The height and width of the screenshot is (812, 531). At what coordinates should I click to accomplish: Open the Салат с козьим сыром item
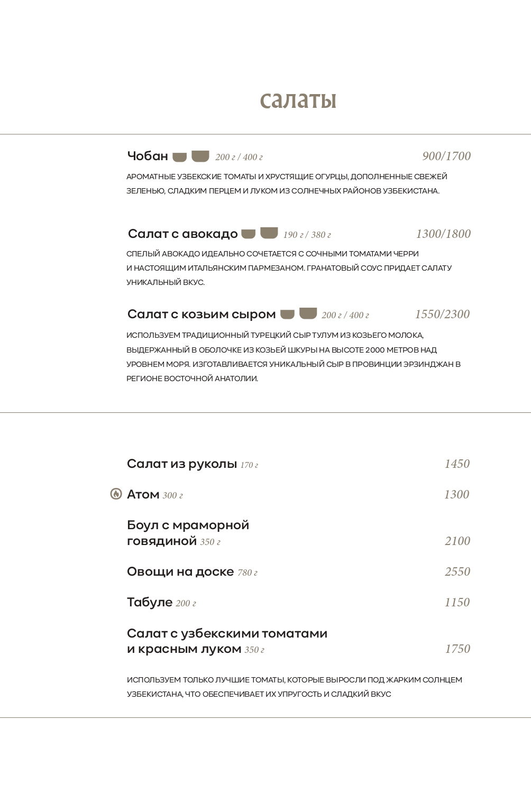202,314
